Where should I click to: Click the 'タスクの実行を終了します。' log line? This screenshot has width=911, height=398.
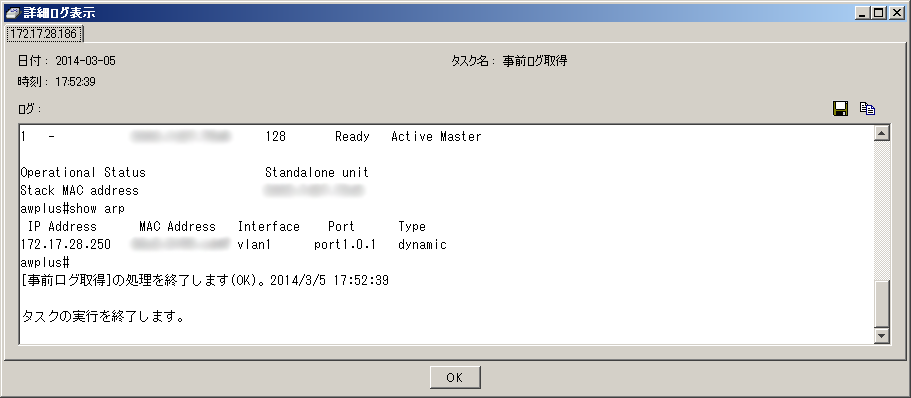click(103, 317)
